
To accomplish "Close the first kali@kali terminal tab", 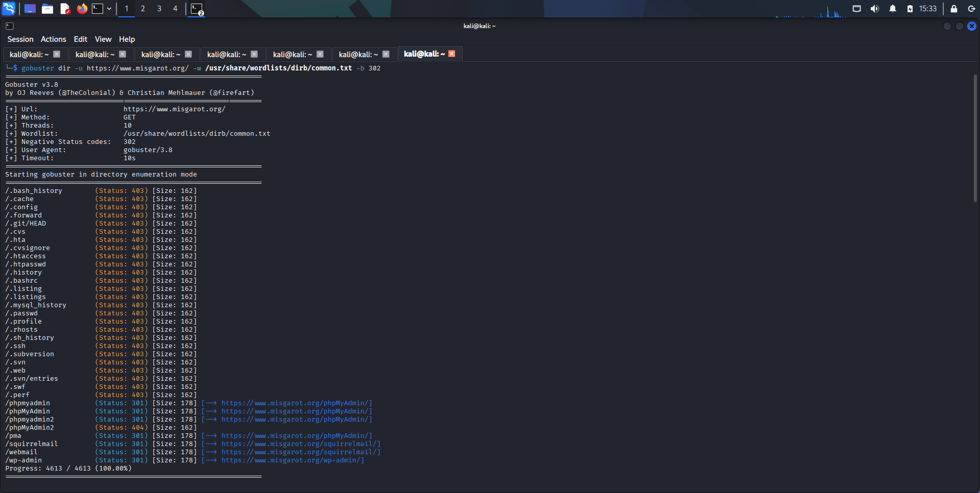I will pos(57,54).
